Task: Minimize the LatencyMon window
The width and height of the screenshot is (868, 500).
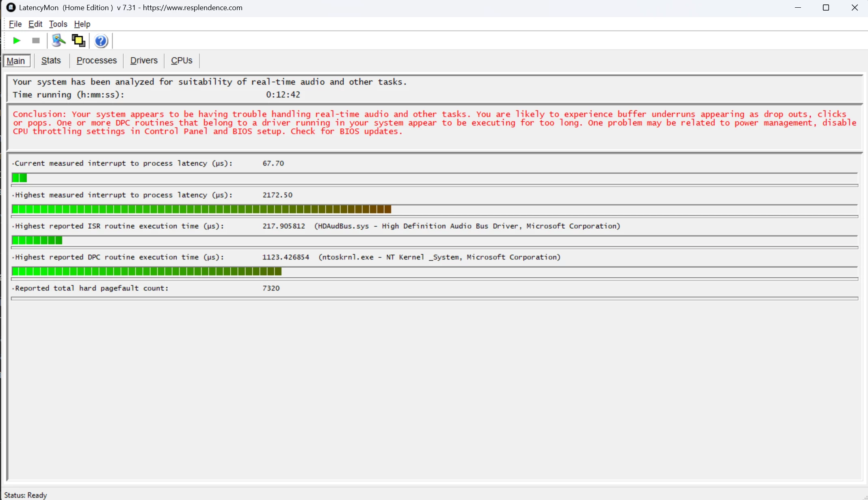Action: [x=798, y=8]
